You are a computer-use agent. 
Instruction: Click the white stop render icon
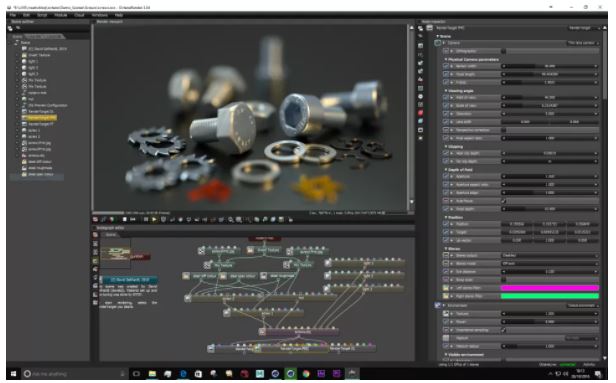click(125, 220)
